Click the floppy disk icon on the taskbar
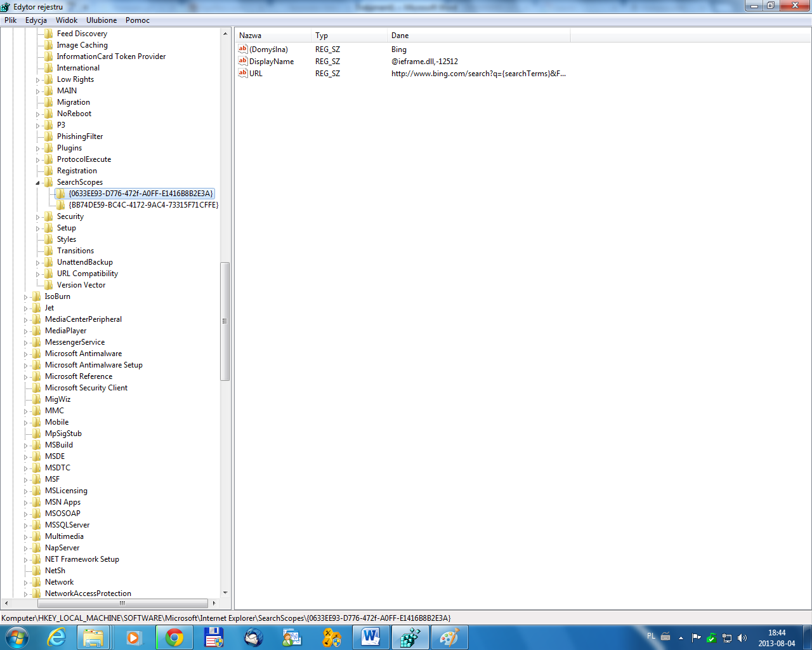This screenshot has height=650, width=812. click(x=214, y=637)
